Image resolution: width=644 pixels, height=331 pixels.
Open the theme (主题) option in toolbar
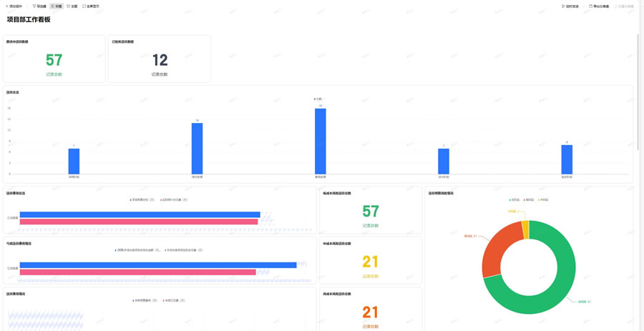coord(72,6)
